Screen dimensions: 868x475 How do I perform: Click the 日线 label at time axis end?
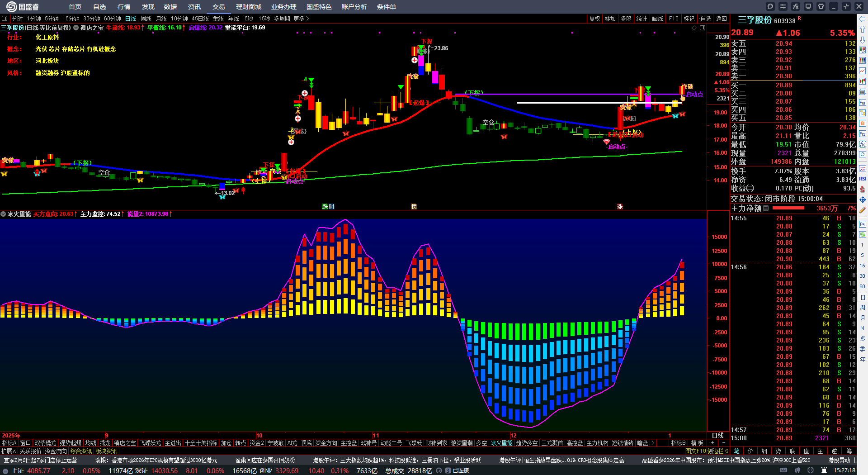(718, 435)
